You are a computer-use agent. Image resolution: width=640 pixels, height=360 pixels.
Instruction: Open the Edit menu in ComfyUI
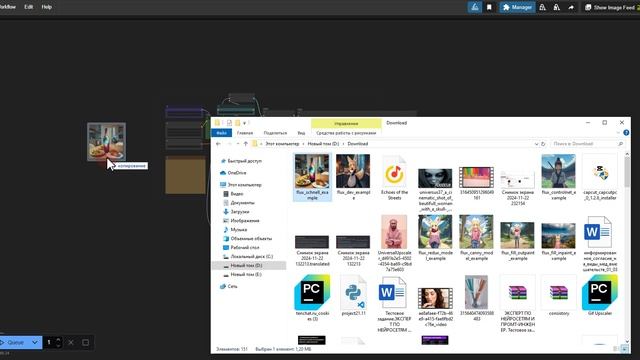(29, 7)
